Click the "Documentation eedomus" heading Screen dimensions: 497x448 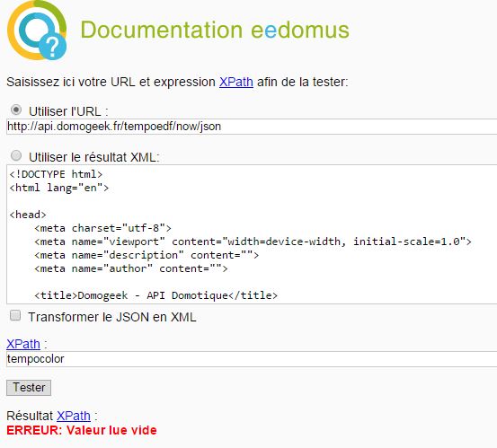[x=215, y=31]
